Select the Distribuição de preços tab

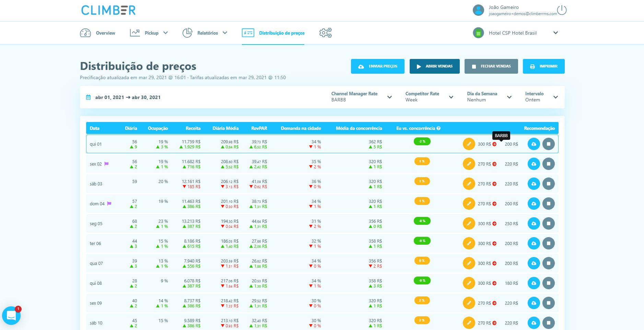click(x=273, y=33)
